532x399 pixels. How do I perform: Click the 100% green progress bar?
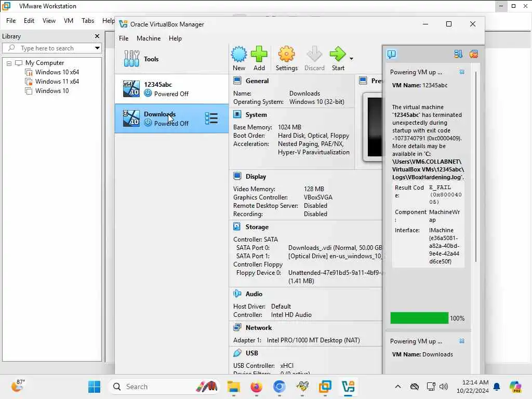(x=419, y=318)
